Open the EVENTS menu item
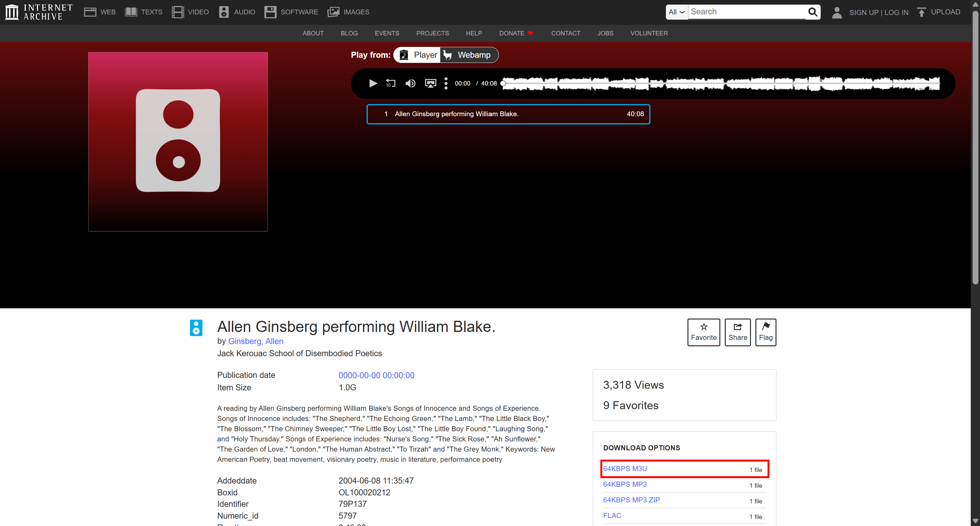The image size is (980, 526). point(387,33)
